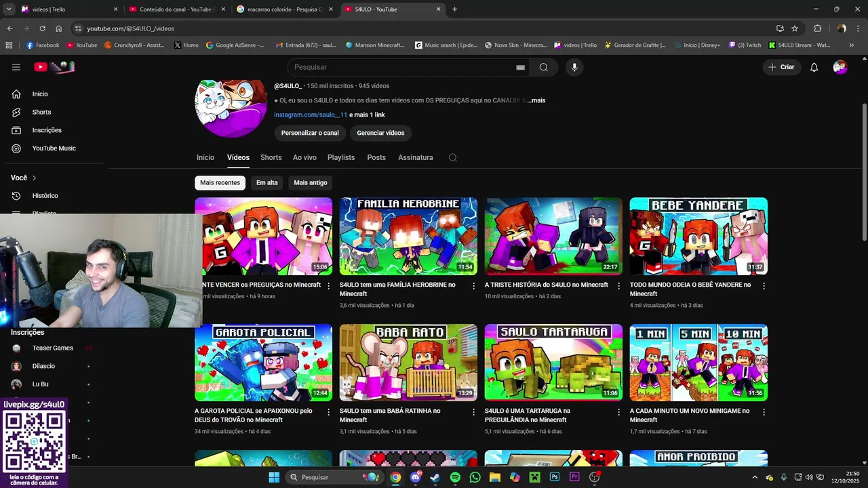
Task: Open the Criar dropdown button
Action: coord(781,67)
